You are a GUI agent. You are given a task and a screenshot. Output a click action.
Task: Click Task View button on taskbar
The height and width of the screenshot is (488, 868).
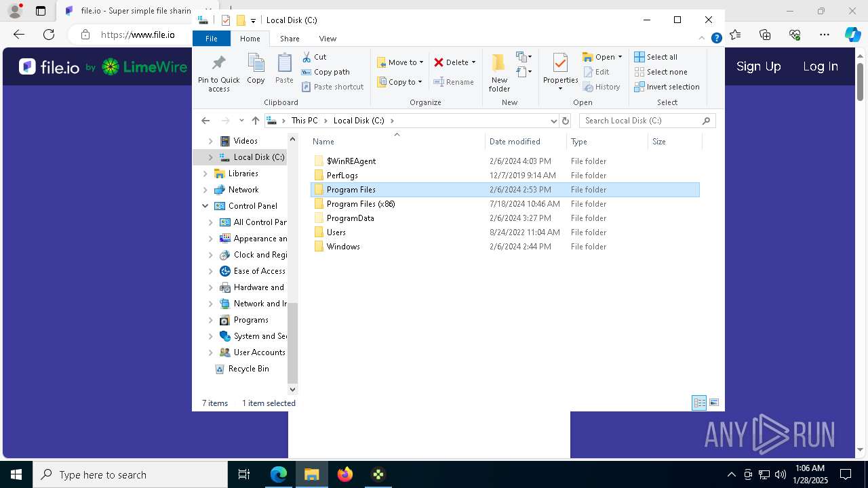pos(244,474)
